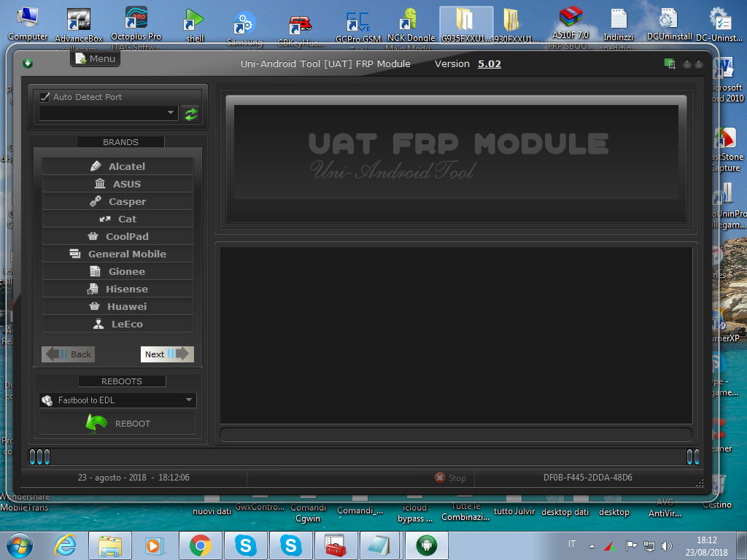Launch Internet Explorer from taskbar

65,545
